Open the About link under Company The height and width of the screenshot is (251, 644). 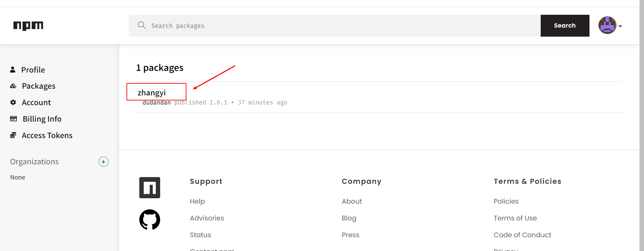pos(352,201)
